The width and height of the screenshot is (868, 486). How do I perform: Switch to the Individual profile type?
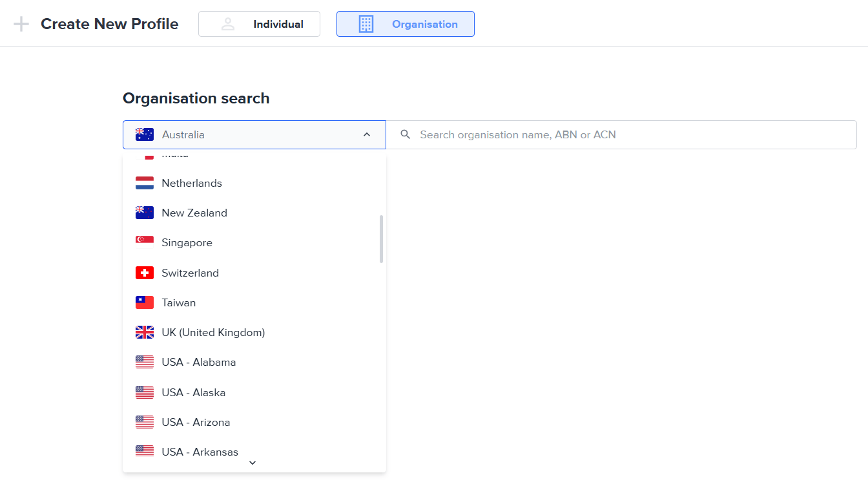tap(259, 24)
